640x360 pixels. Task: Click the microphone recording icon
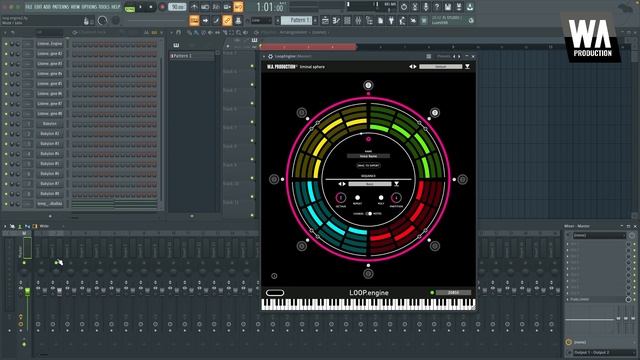tap(426, 7)
